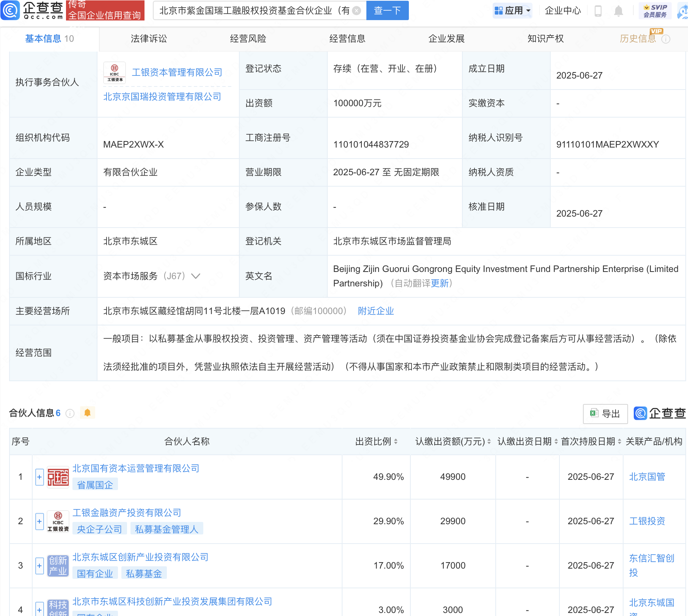This screenshot has width=688, height=616.
Task: Click the 工银投资 related institution link
Action: pos(647,521)
